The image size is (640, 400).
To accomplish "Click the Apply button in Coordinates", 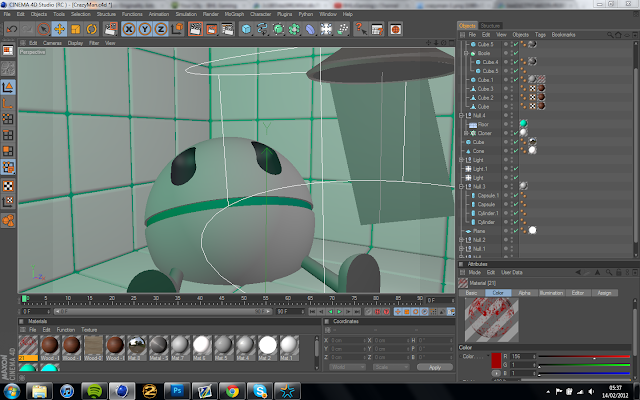I will click(435, 367).
